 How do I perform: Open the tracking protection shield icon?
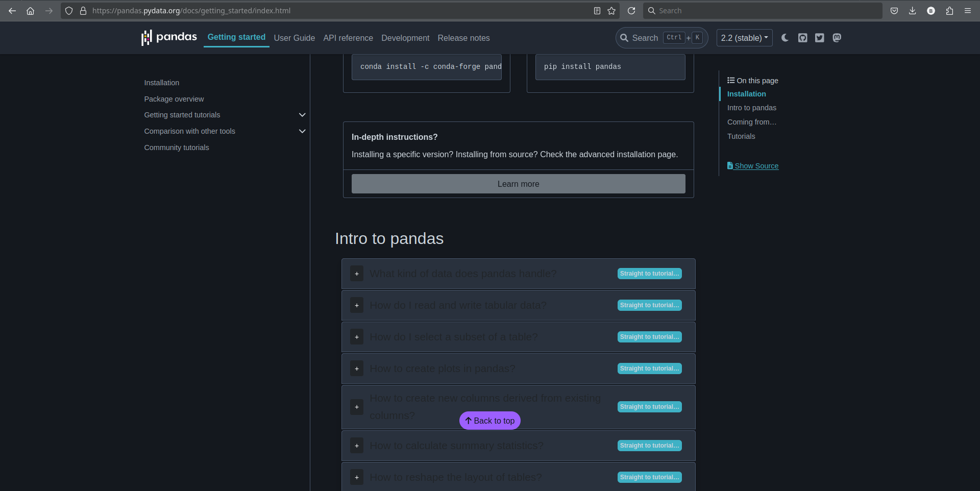(69, 11)
